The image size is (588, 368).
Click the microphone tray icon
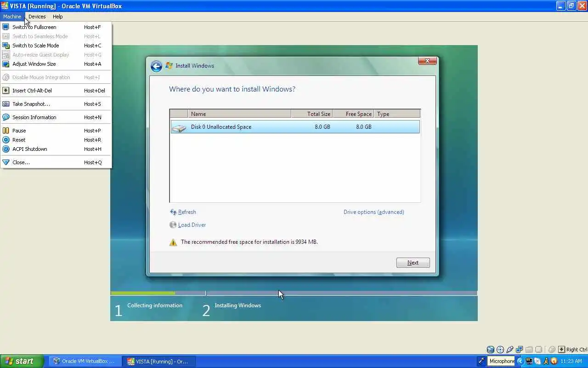pos(481,361)
